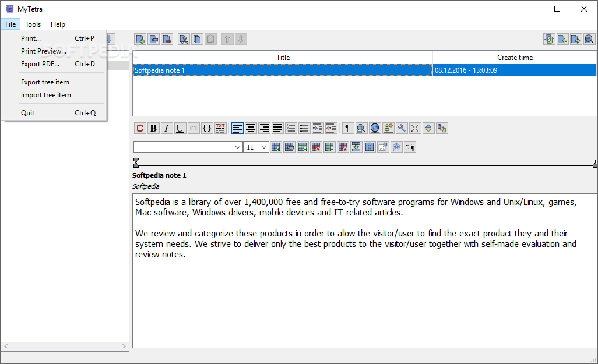Viewport: 598px width, 364px height.
Task: Show paragraph formatting symbols icon
Action: click(x=347, y=128)
